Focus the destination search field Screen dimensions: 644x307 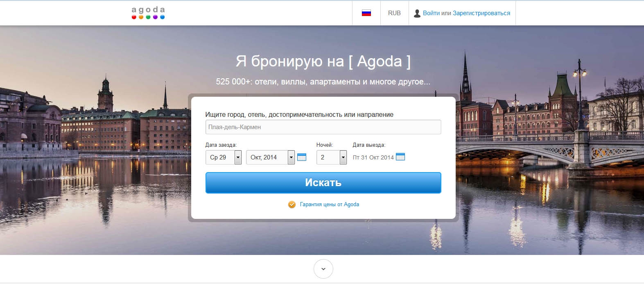323,127
